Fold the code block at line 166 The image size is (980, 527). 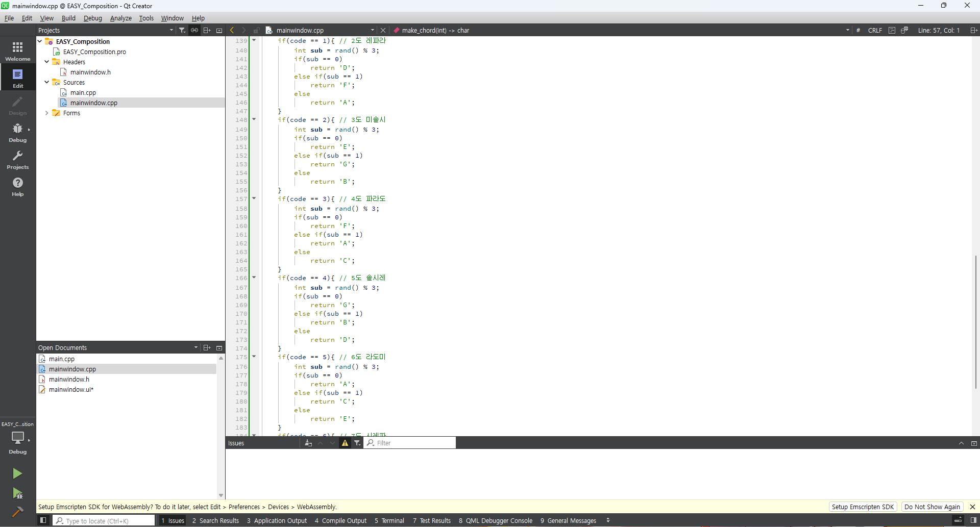point(254,278)
